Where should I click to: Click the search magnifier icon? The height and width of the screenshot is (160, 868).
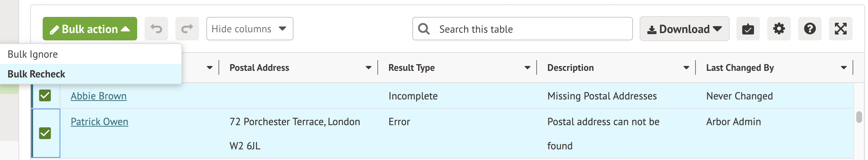(x=424, y=29)
